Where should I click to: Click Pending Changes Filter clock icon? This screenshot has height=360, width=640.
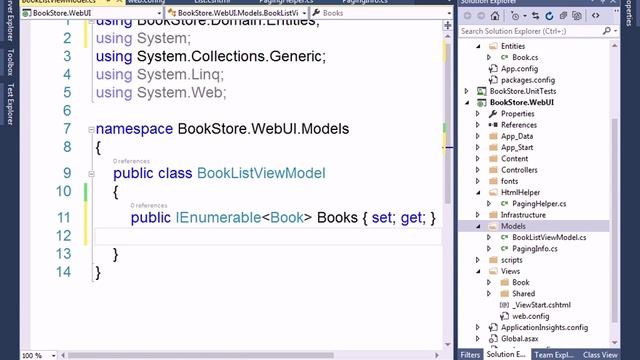(515, 16)
